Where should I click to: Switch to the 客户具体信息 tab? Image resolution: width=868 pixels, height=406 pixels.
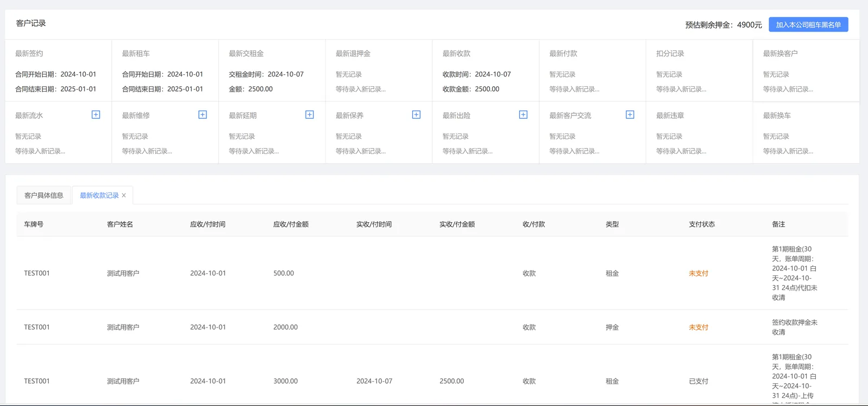pyautogui.click(x=44, y=195)
